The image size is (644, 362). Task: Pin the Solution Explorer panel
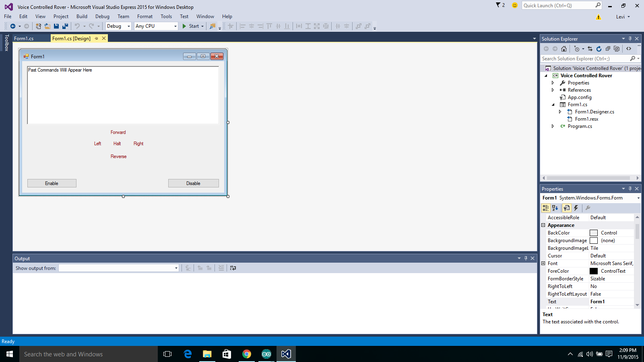point(630,39)
